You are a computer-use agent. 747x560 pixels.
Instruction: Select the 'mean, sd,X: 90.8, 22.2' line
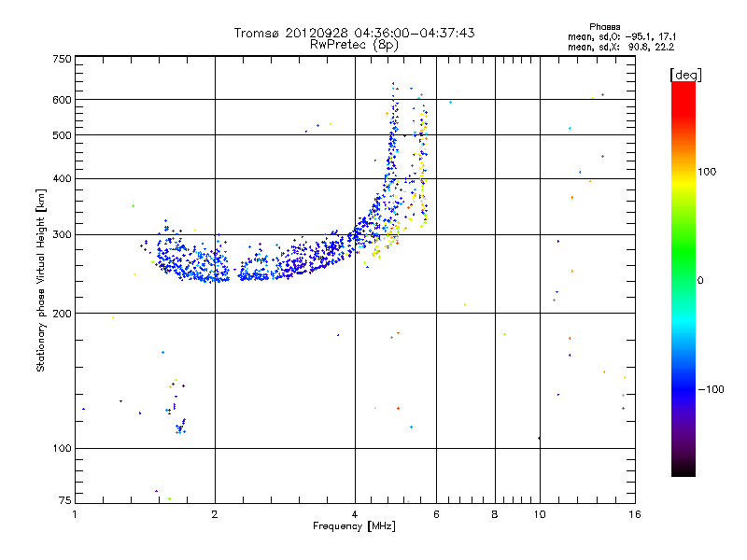coord(621,48)
